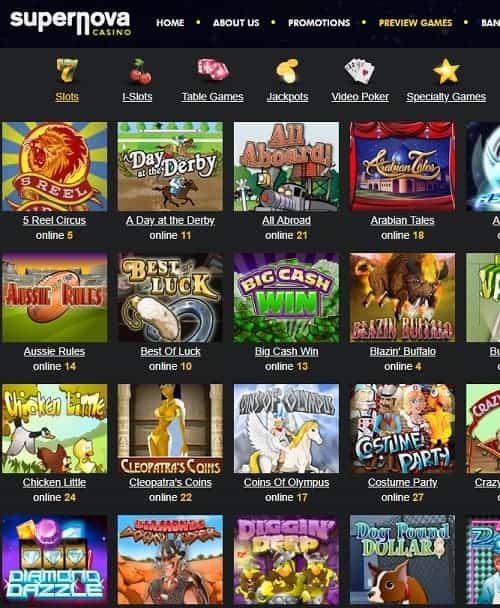Open the 5 Reel Circus game thumbnail

[x=54, y=167]
